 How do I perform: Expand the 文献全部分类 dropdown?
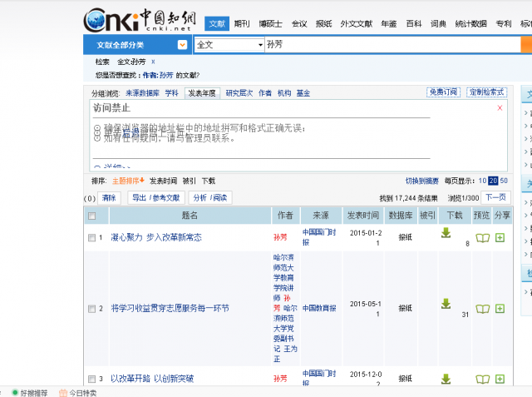click(x=182, y=45)
